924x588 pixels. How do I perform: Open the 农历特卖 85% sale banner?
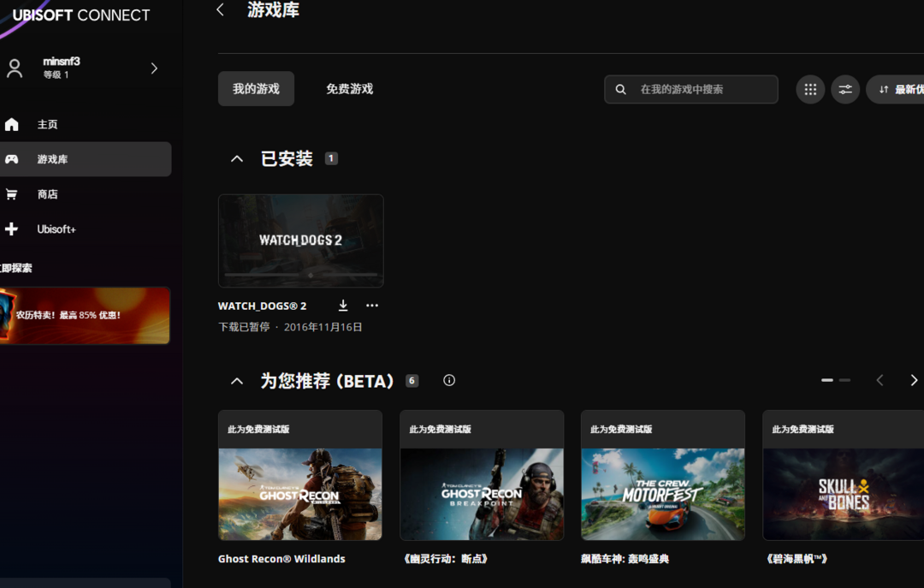(x=86, y=315)
